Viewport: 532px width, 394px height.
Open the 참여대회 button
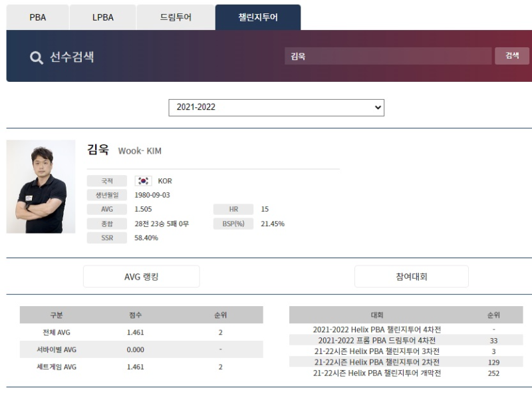[411, 276]
